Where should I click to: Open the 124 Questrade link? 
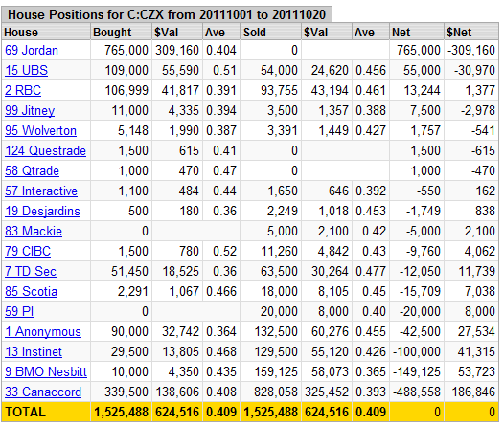[46, 151]
